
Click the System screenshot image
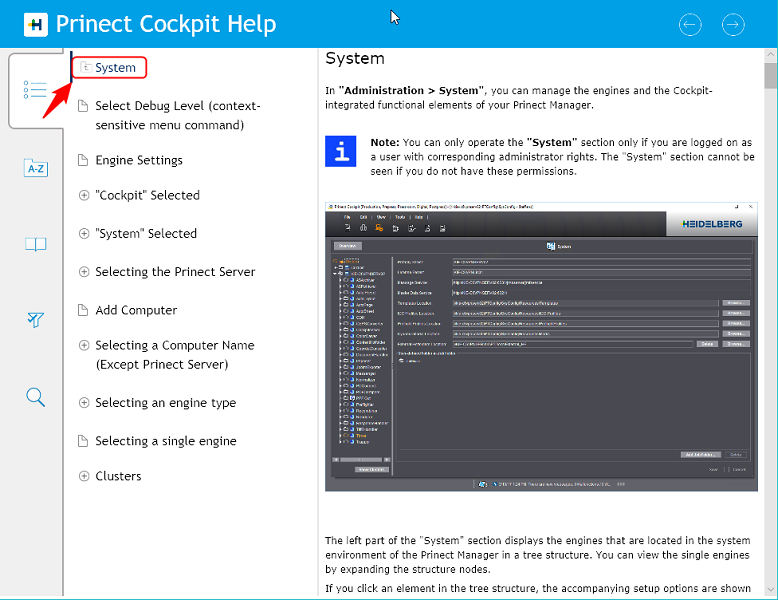pos(540,346)
